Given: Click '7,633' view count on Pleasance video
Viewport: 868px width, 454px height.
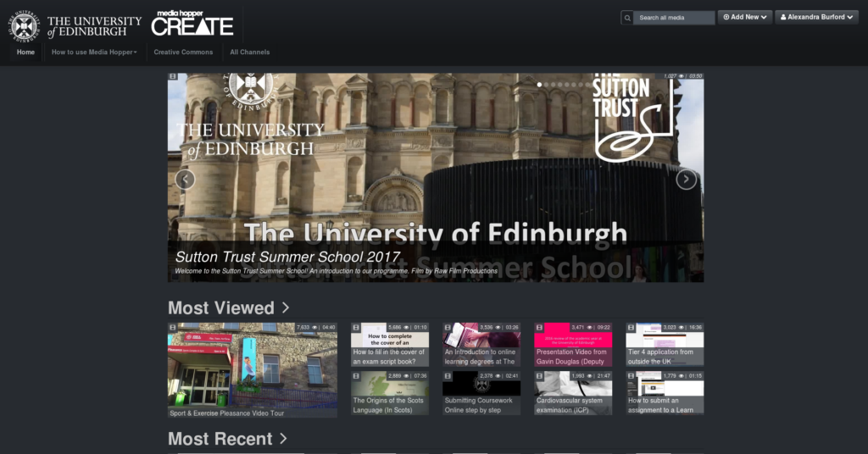Looking at the screenshot, I should tap(303, 327).
